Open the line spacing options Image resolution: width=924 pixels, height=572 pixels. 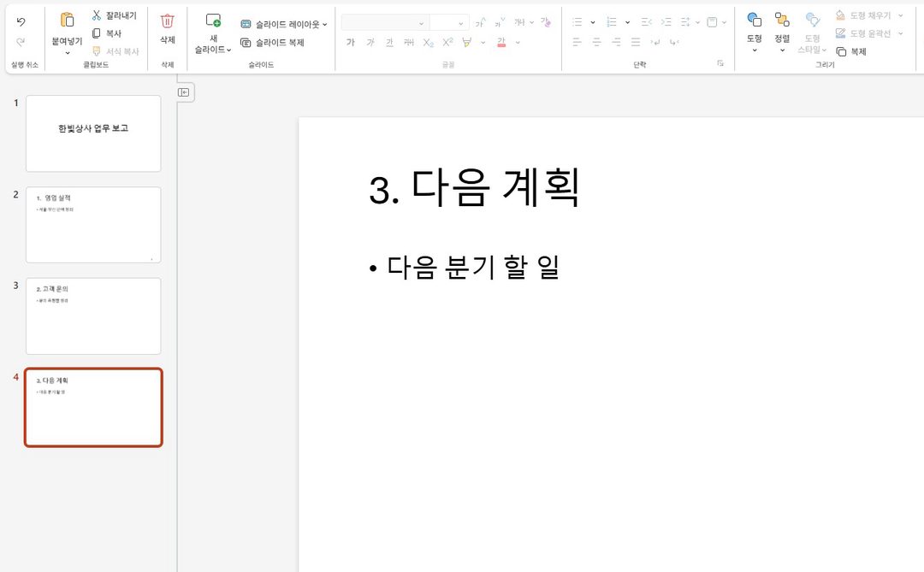690,22
